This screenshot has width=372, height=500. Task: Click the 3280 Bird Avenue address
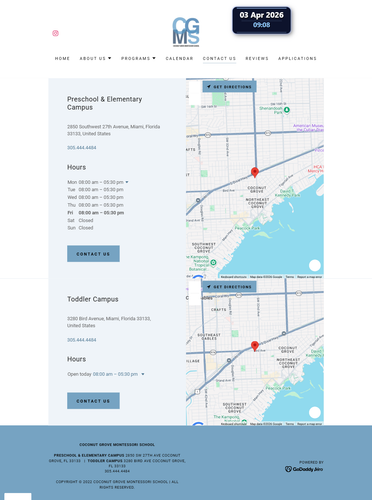[x=109, y=322]
